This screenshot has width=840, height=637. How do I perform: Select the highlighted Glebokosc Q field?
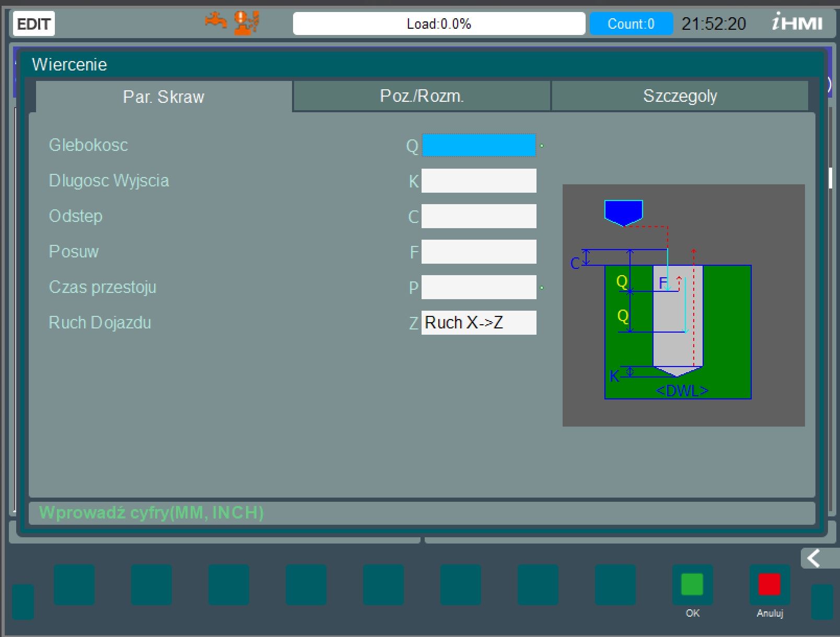(479, 146)
